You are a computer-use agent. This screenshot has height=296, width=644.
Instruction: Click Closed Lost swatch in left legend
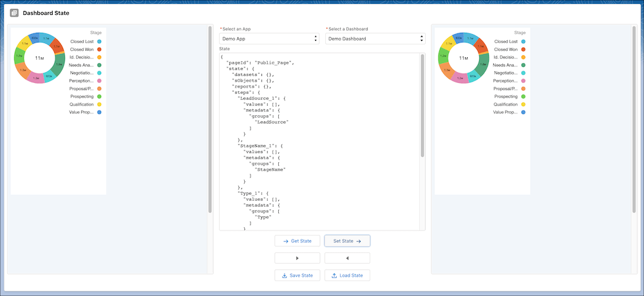point(99,41)
